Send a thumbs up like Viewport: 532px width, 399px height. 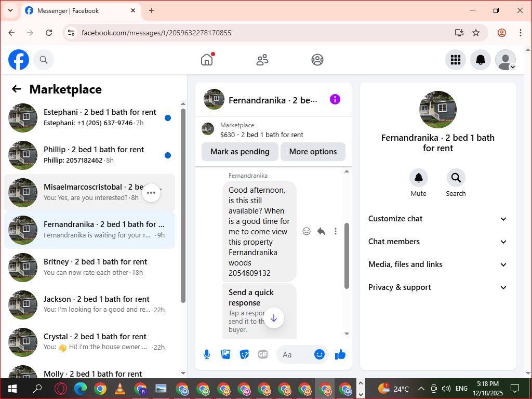[340, 354]
